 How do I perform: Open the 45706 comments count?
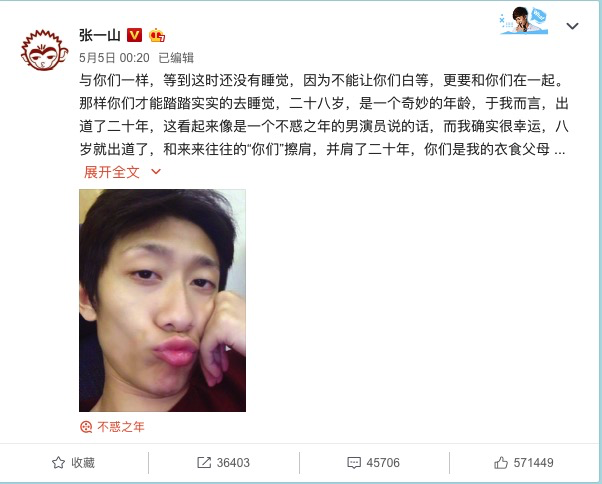click(x=383, y=463)
